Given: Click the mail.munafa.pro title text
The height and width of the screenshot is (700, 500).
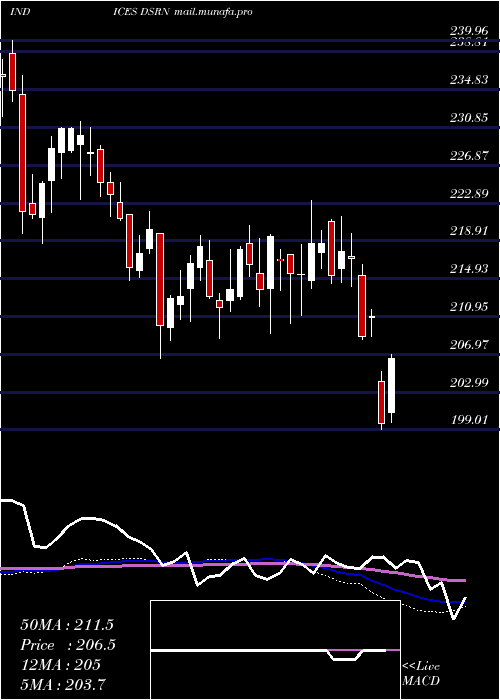Looking at the screenshot, I should point(213,12).
